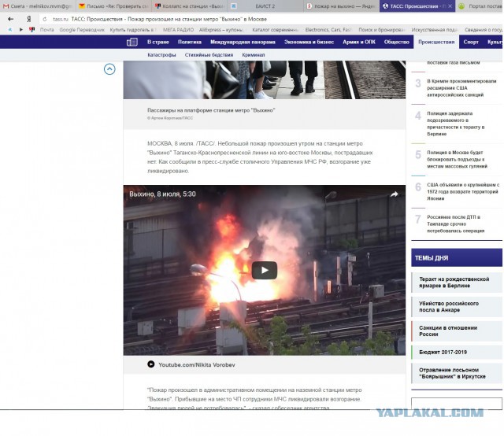Open the Каталог современных bookmark
Image resolution: width=504 pixels, height=436 pixels.
tap(276, 30)
